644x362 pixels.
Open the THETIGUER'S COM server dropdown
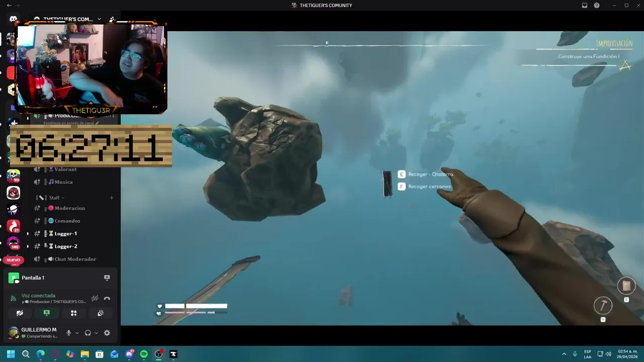click(x=70, y=19)
